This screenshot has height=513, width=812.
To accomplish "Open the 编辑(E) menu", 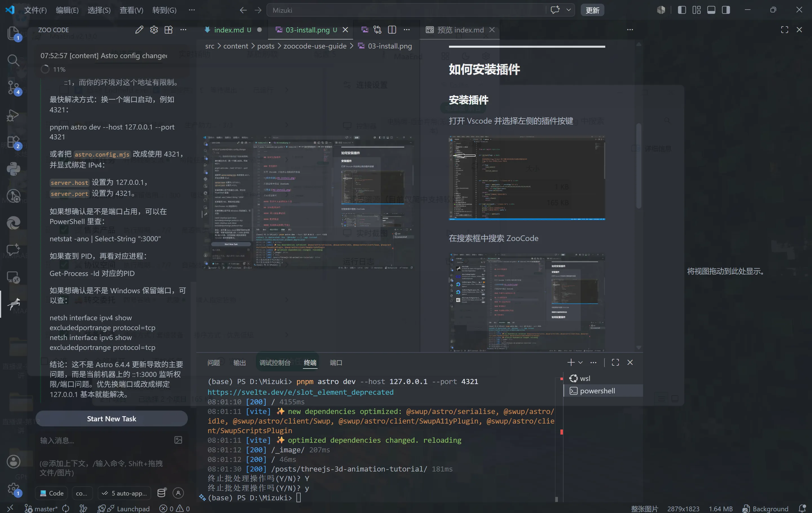I will 67,10.
